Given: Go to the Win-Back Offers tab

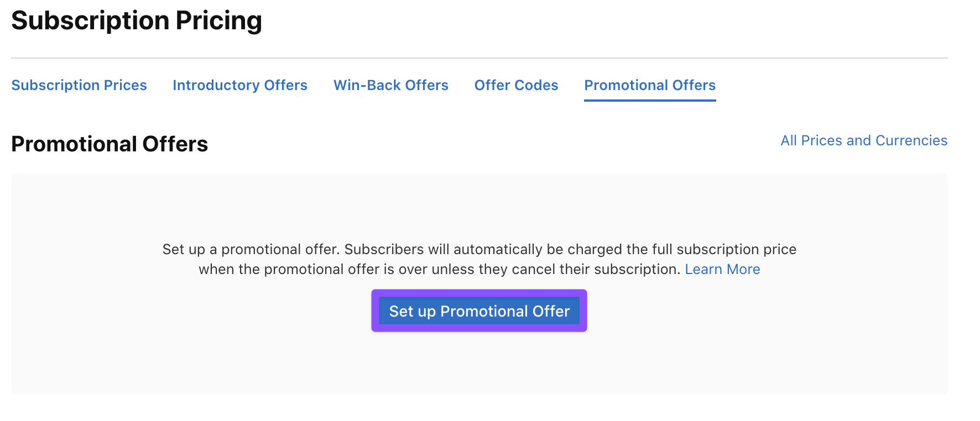Looking at the screenshot, I should pyautogui.click(x=390, y=85).
